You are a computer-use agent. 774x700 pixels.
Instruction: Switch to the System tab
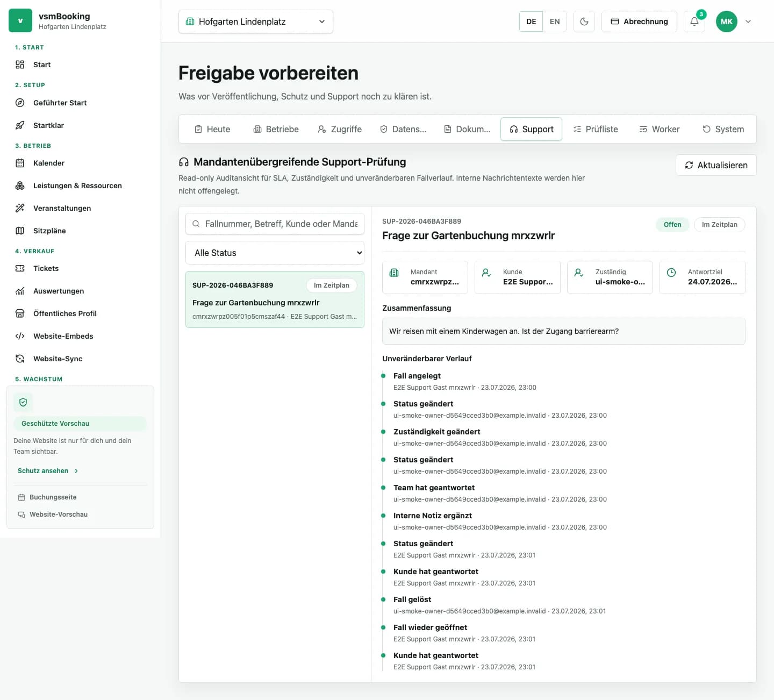pos(723,129)
